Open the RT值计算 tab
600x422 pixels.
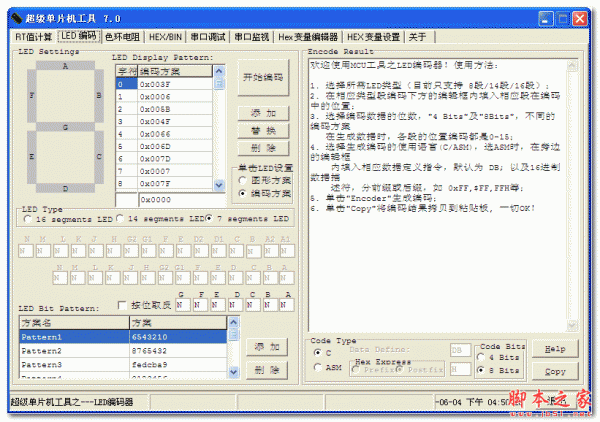[33, 37]
